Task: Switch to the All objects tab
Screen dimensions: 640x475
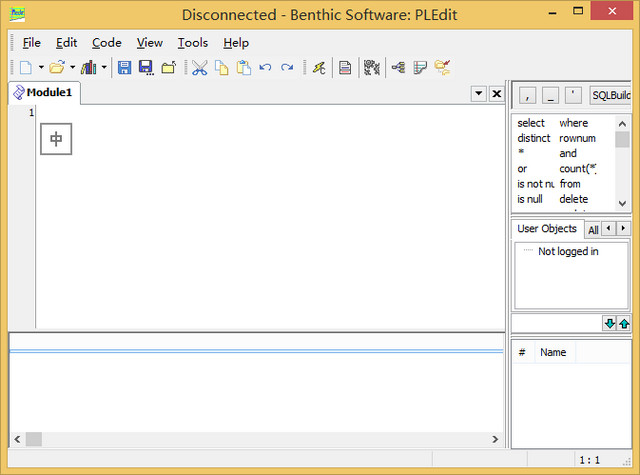Action: coord(593,230)
